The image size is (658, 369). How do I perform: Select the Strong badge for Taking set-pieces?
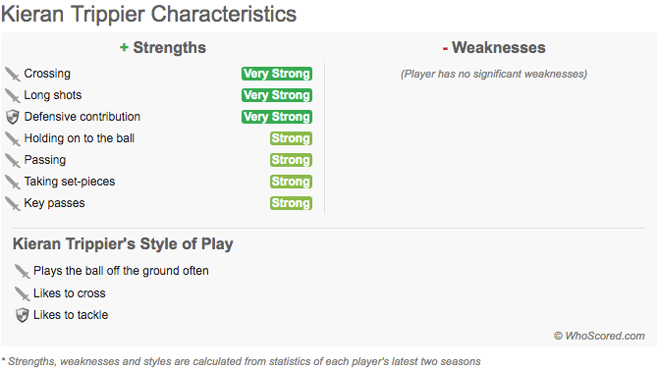click(291, 181)
